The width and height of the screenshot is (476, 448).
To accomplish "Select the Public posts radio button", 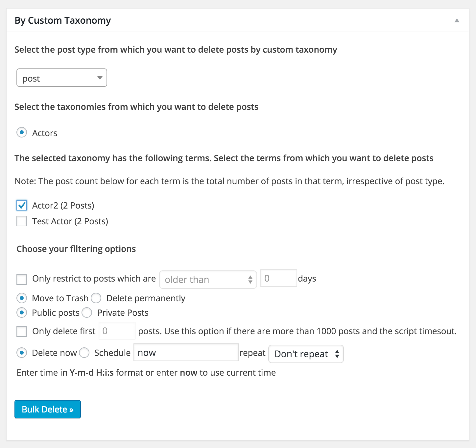I will point(22,312).
